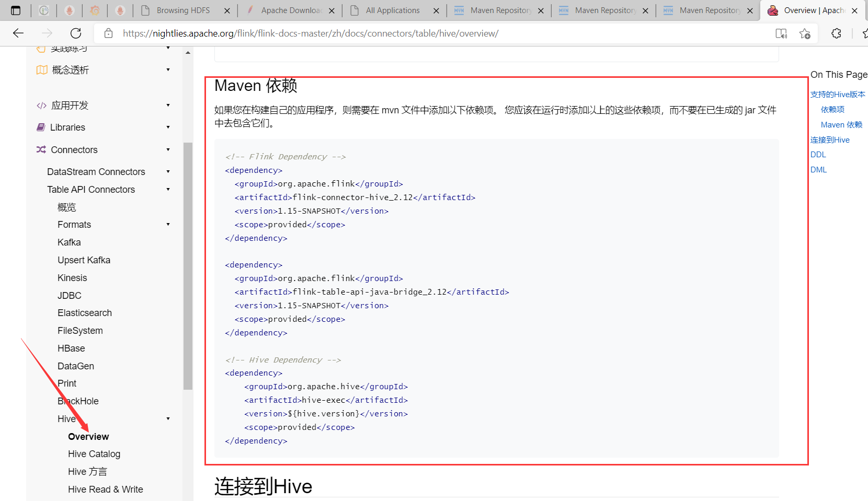Viewport: 868px width, 501px height.
Task: Click the 应用开发 code icon in sidebar
Action: (41, 105)
